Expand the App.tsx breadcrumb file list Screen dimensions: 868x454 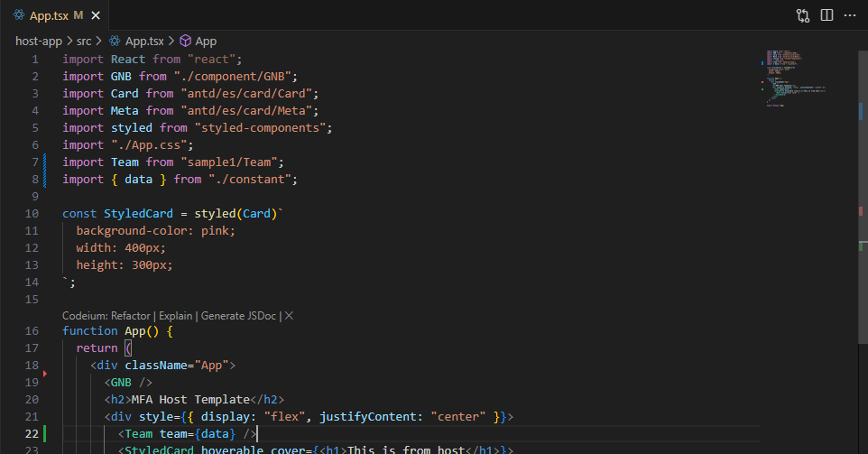click(143, 41)
